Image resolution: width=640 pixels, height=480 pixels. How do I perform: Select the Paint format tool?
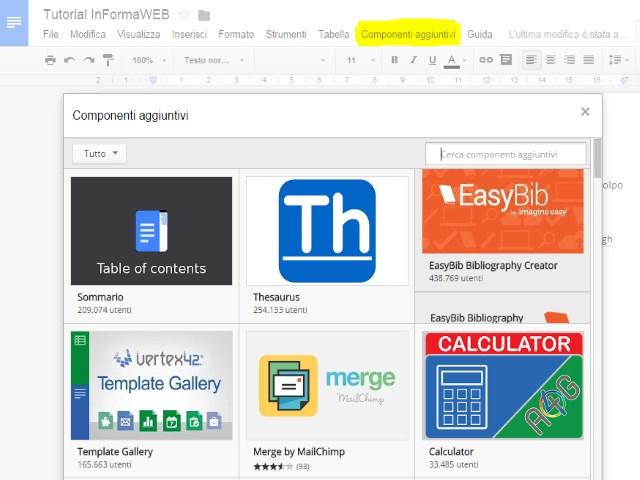(108, 60)
